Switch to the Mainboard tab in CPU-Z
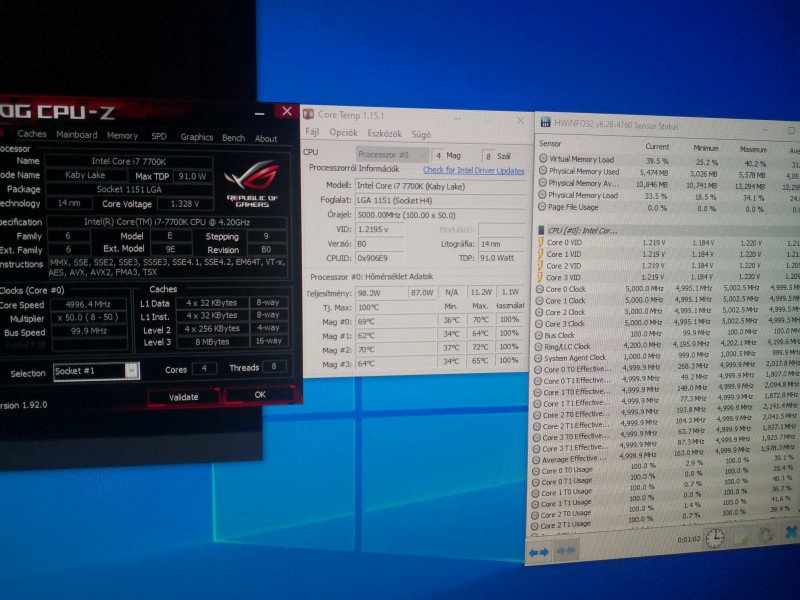Image resolution: width=800 pixels, height=600 pixels. coord(77,135)
